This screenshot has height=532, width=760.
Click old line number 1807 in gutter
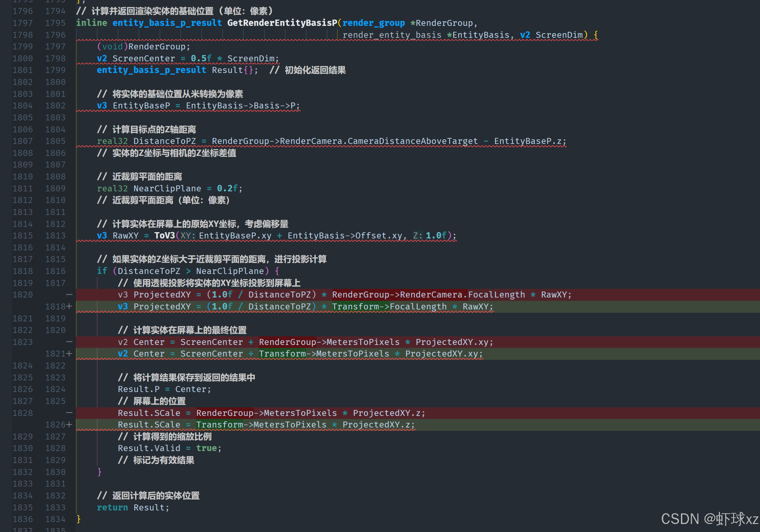tap(23, 141)
